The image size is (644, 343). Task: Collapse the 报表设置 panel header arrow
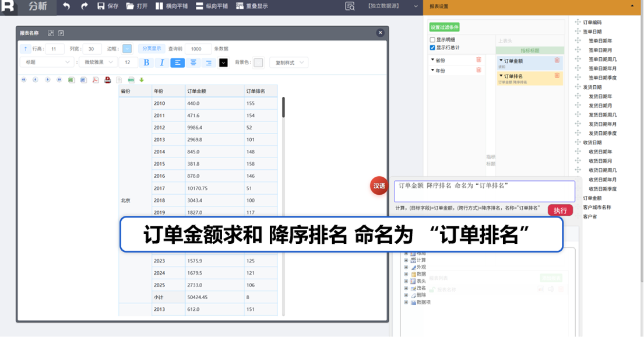click(x=632, y=6)
